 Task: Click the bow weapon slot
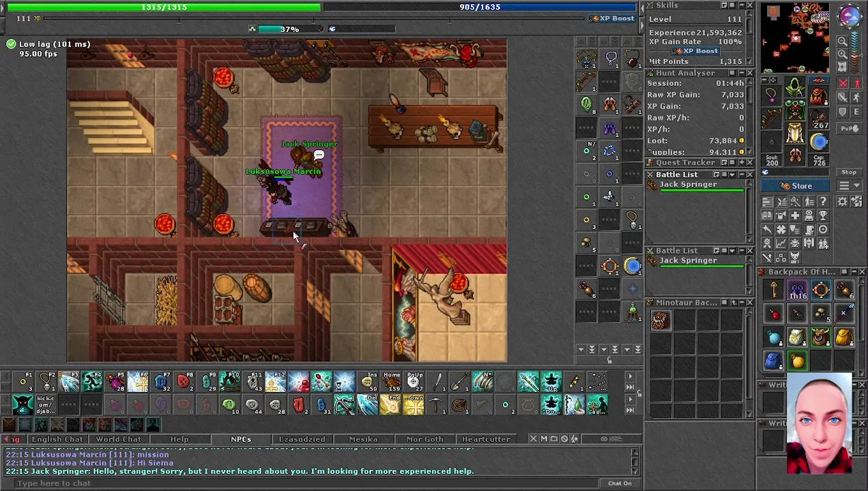771,118
